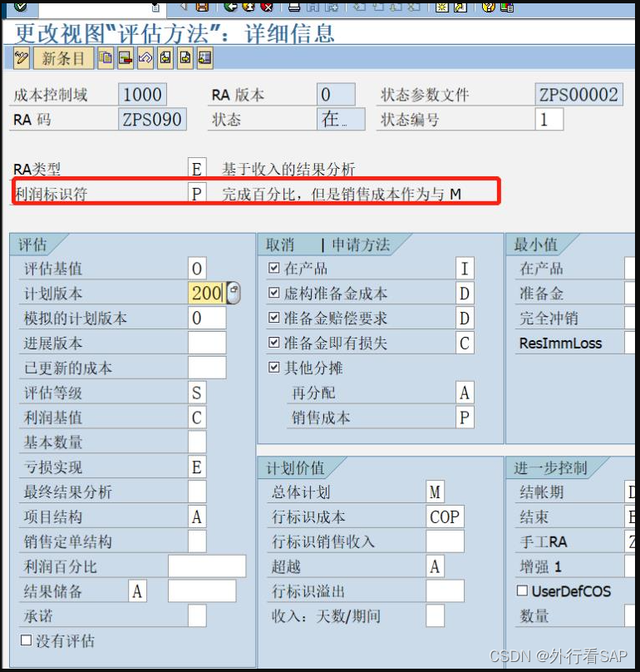640x672 pixels.
Task: Click the Copy As icon
Action: tap(106, 58)
